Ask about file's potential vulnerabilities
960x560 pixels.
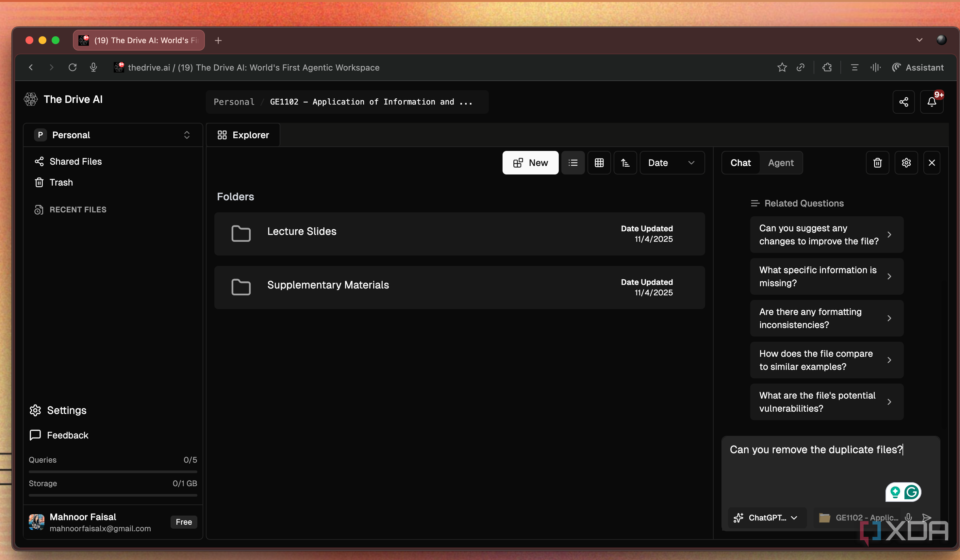coord(826,402)
